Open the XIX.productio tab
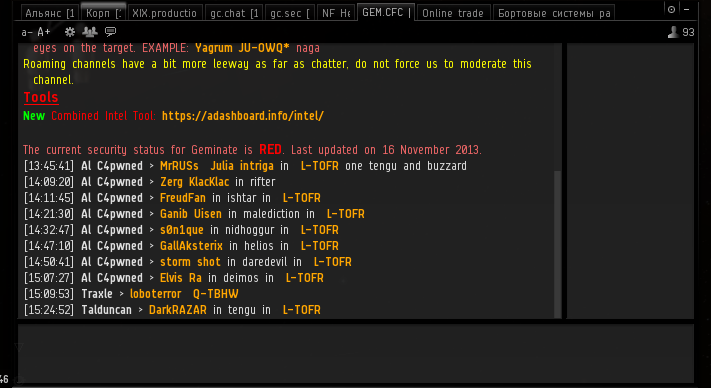This screenshot has height=388, width=711. pyautogui.click(x=165, y=13)
